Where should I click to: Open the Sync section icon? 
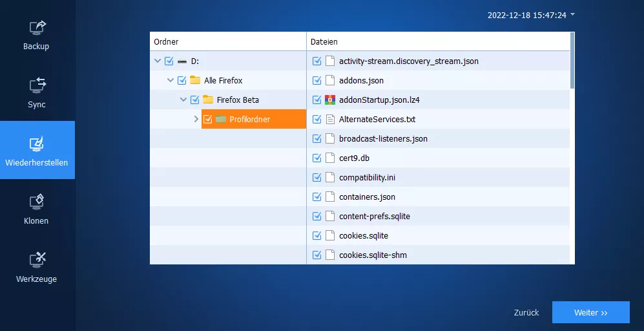click(x=37, y=85)
